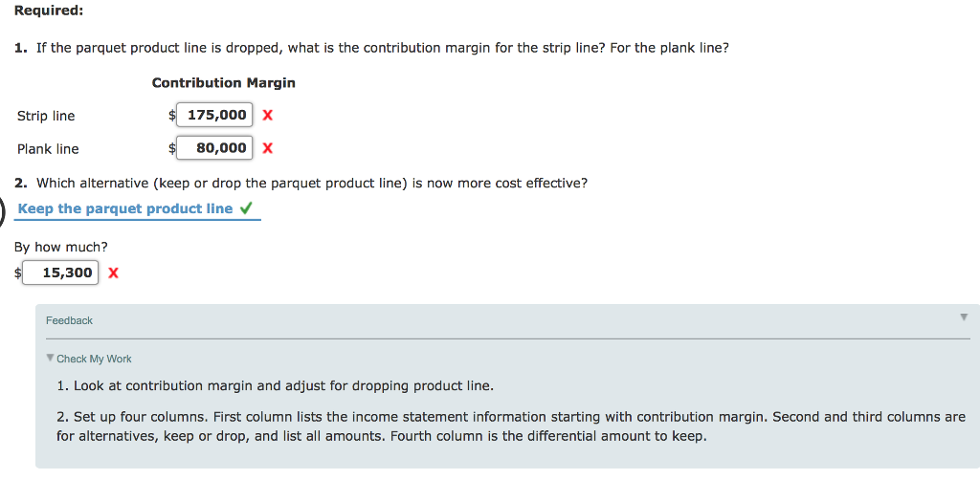Screen dimensions: 980x480
Task: Click feedback hint 2 about four columns
Action: click(x=511, y=426)
